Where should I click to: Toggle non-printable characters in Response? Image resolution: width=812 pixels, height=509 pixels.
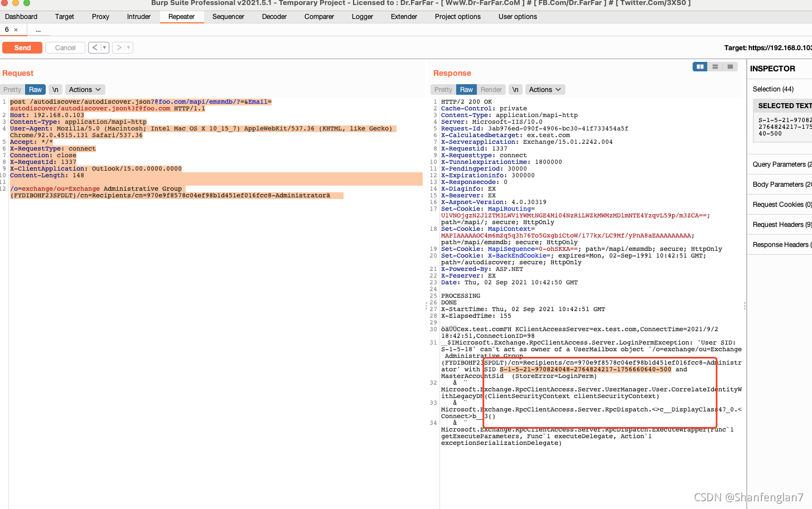[x=515, y=90]
